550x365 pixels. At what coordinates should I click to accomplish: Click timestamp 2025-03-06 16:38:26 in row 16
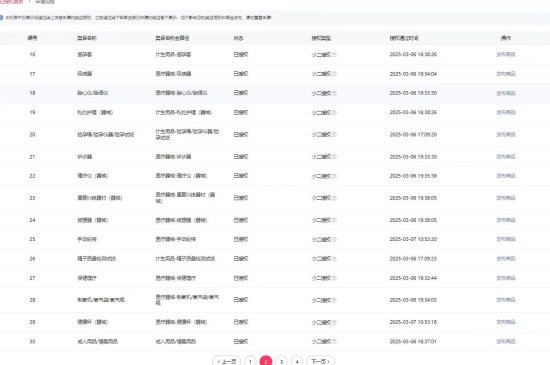(413, 54)
